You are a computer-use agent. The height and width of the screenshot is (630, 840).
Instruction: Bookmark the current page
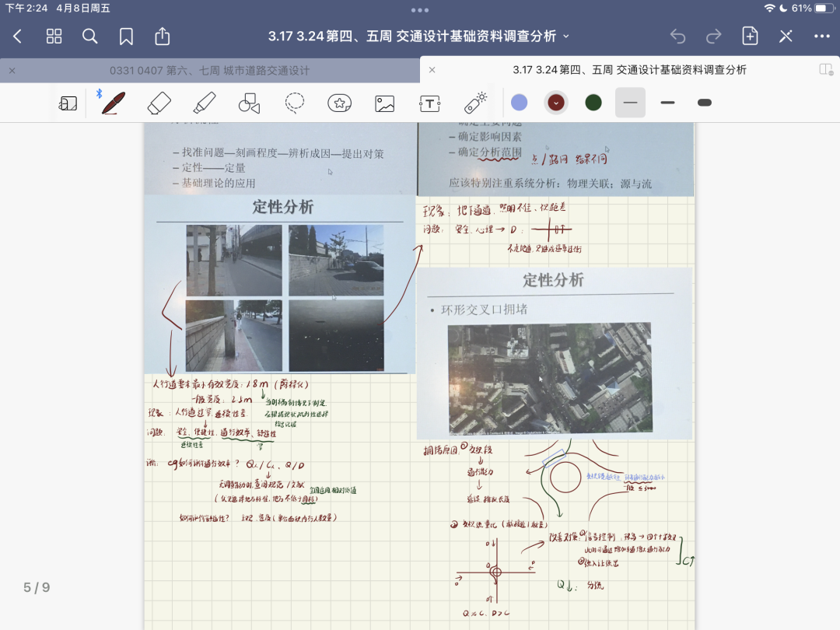(126, 36)
